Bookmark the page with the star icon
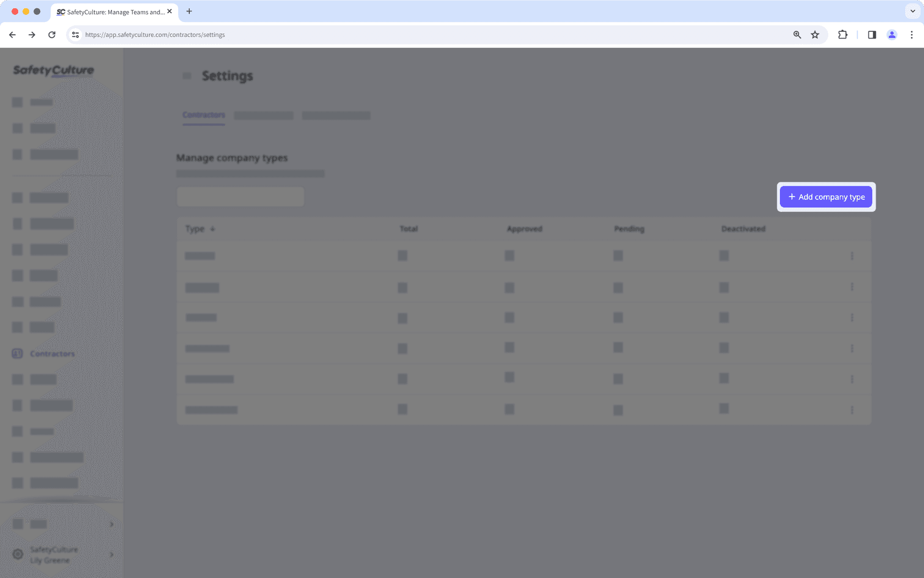Viewport: 924px width, 578px height. tap(815, 34)
